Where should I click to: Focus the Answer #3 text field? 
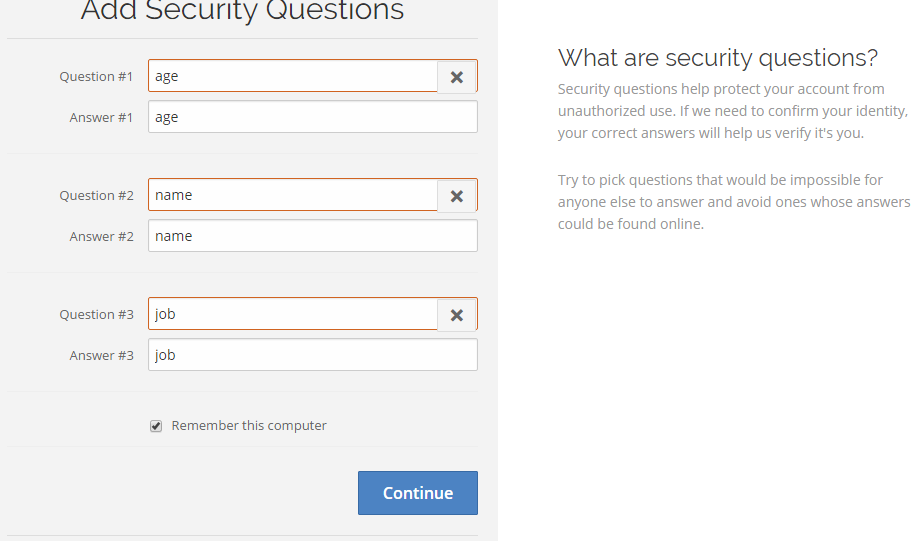pyautogui.click(x=313, y=355)
